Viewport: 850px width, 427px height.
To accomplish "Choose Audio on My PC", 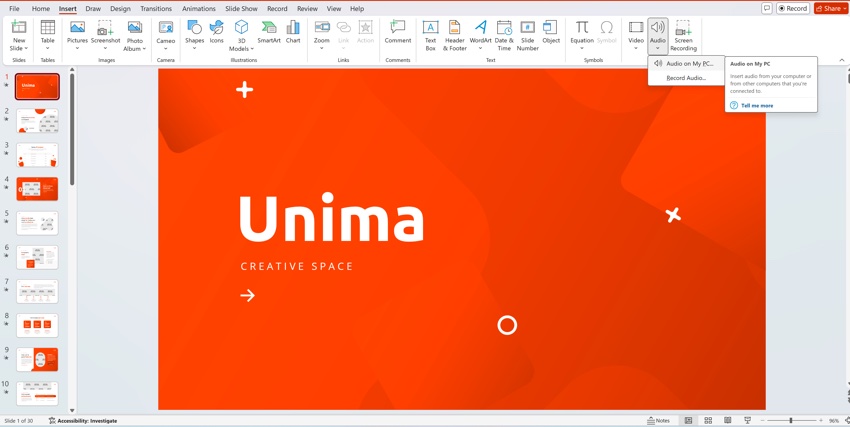I will (x=686, y=63).
